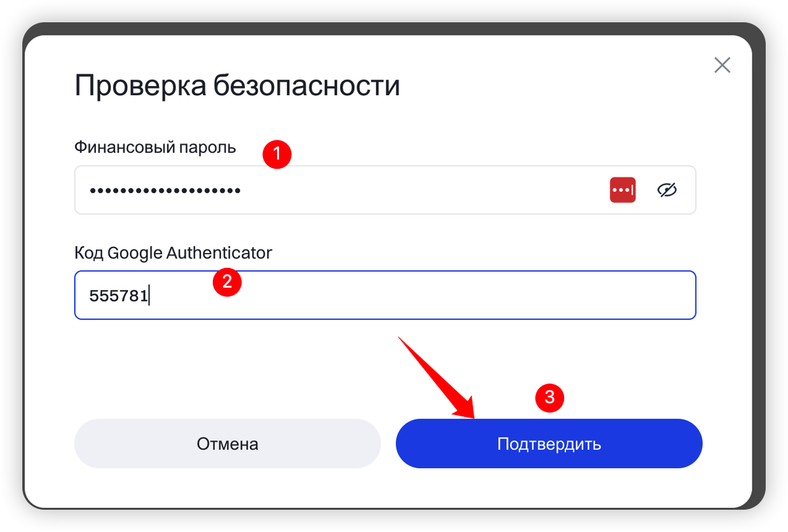
Task: Click the Код Google Authenticator label
Action: pyautogui.click(x=173, y=252)
